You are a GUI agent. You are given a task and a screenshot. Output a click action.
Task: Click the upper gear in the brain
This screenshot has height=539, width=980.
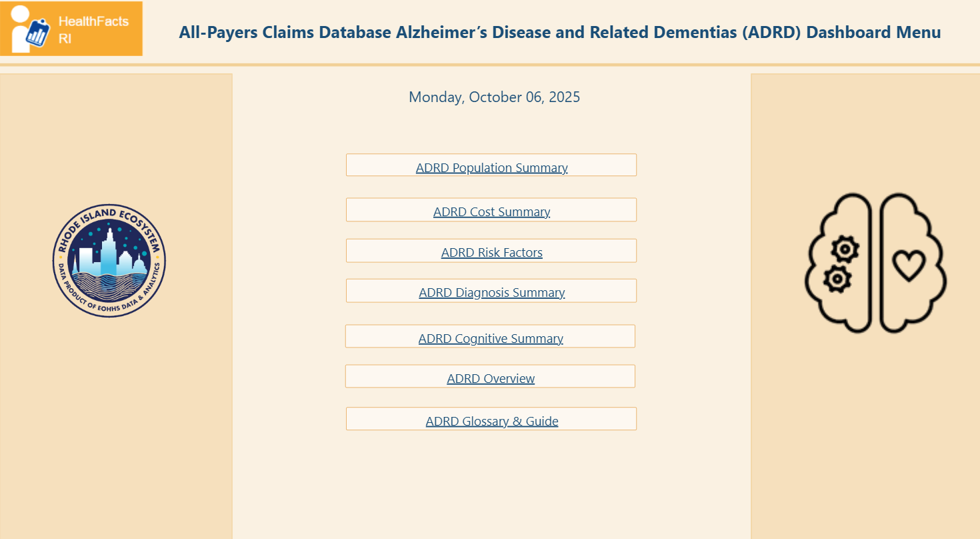tap(845, 249)
